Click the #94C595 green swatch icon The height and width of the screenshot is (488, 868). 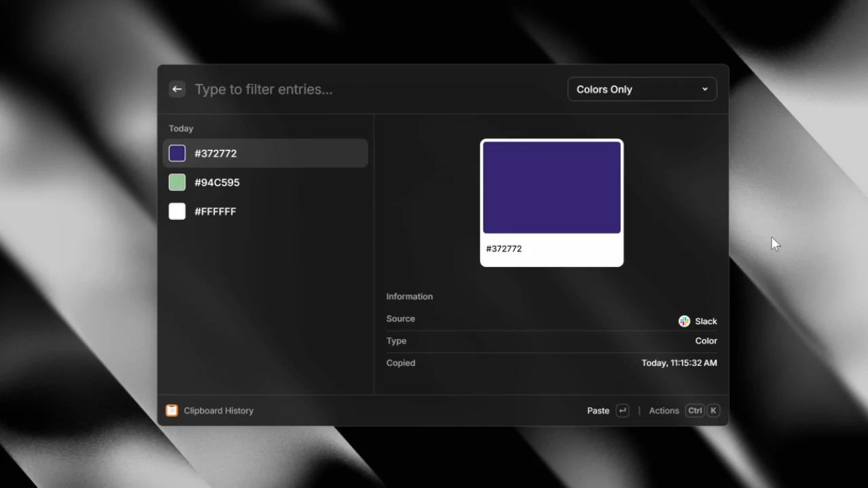click(176, 182)
